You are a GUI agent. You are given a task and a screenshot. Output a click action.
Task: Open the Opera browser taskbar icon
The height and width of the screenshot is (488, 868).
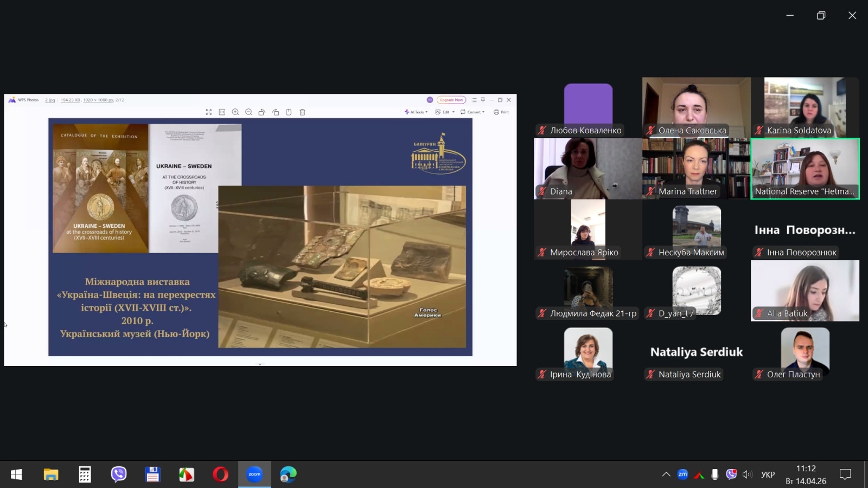220,474
